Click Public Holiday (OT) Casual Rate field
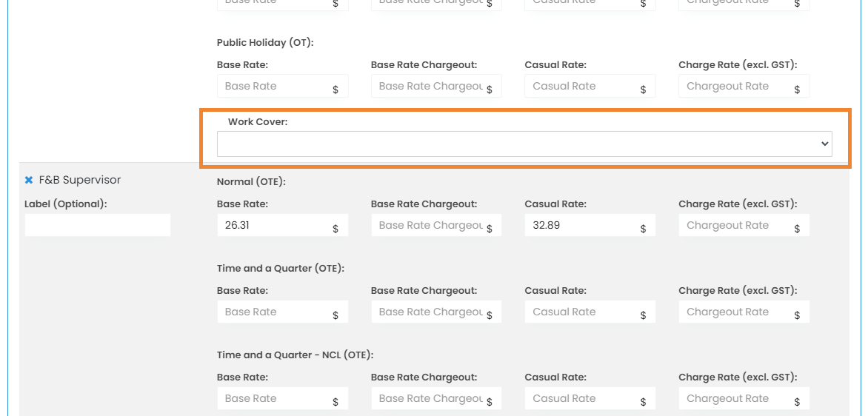Image resolution: width=868 pixels, height=416 pixels. pyautogui.click(x=581, y=86)
